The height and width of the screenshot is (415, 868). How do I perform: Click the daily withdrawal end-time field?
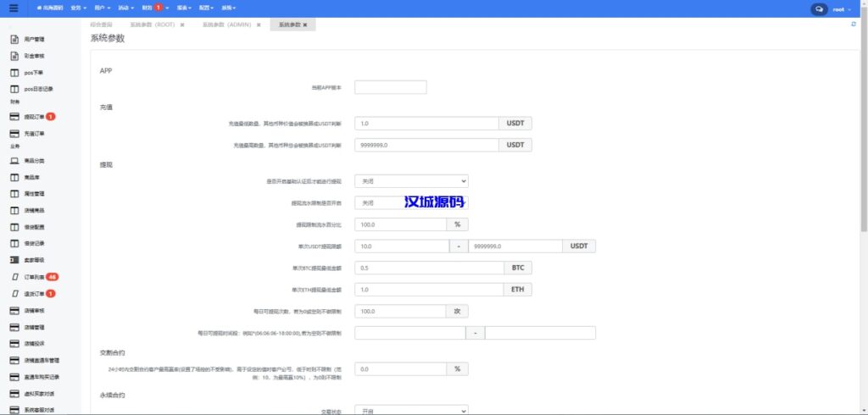[540, 333]
